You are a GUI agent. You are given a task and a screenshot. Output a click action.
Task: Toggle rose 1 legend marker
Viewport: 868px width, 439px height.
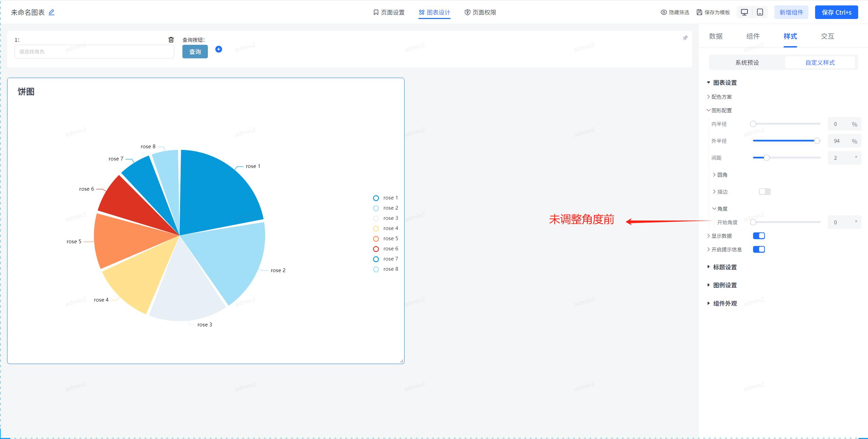[x=376, y=198]
